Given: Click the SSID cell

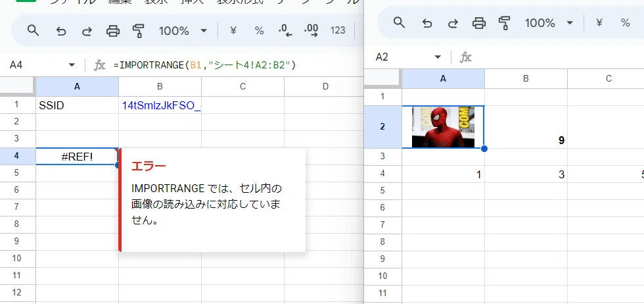Looking at the screenshot, I should coord(78,105).
